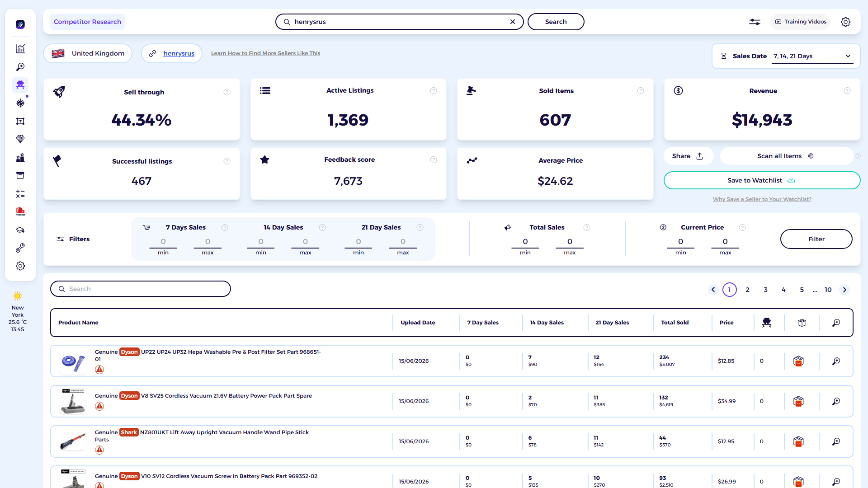Sort by Total Sold column header

[675, 323]
